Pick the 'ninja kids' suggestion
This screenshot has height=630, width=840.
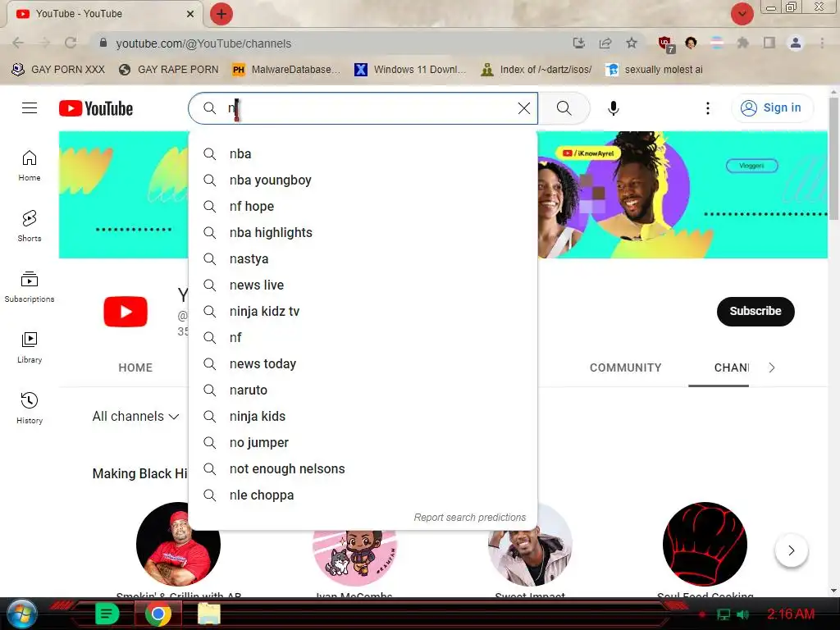tap(363, 416)
